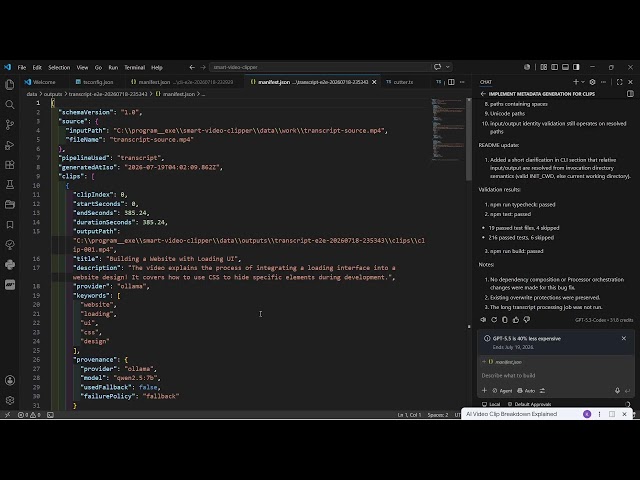The width and height of the screenshot is (640, 480).
Task: Open the Terminal menu
Action: (135, 67)
